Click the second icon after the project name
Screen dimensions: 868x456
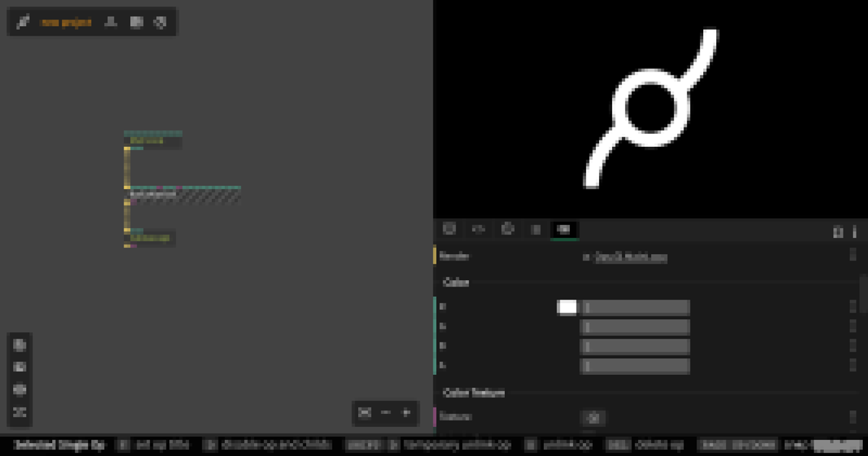pyautogui.click(x=136, y=22)
